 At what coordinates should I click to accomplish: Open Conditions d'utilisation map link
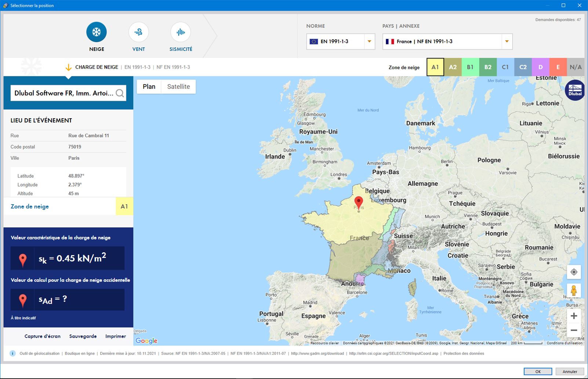tap(565, 343)
